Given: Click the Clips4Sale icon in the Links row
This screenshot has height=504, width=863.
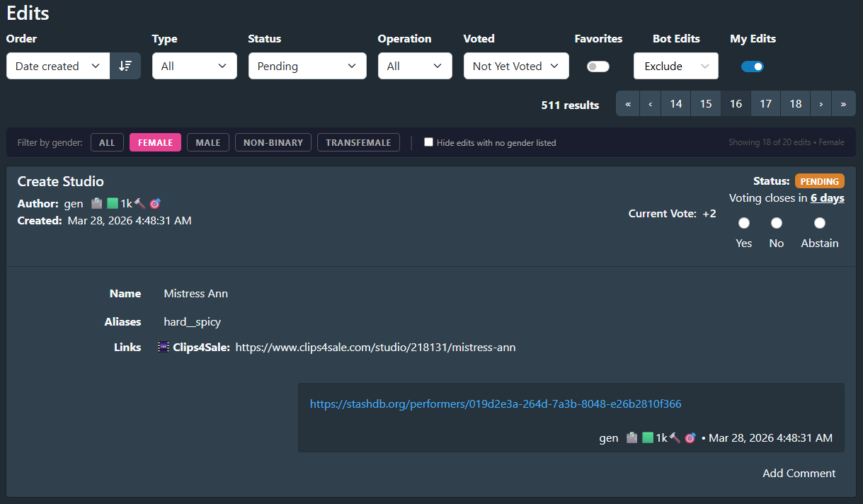Looking at the screenshot, I should (x=164, y=348).
